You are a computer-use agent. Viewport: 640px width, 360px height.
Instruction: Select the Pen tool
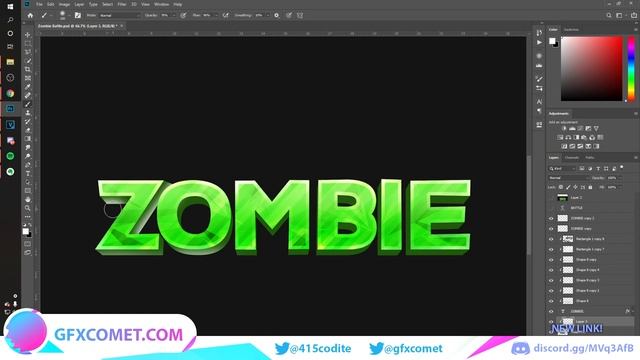pyautogui.click(x=28, y=165)
